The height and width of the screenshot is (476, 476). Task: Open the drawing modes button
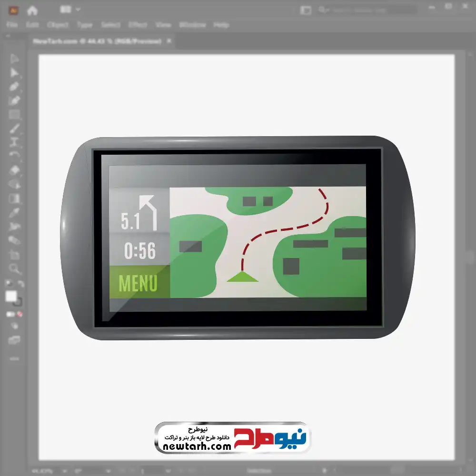coord(14,326)
